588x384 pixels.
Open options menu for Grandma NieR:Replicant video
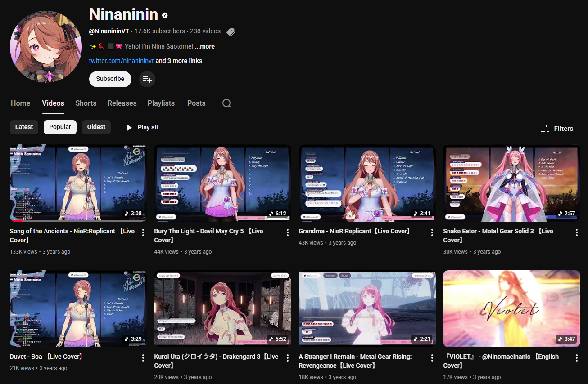(432, 232)
